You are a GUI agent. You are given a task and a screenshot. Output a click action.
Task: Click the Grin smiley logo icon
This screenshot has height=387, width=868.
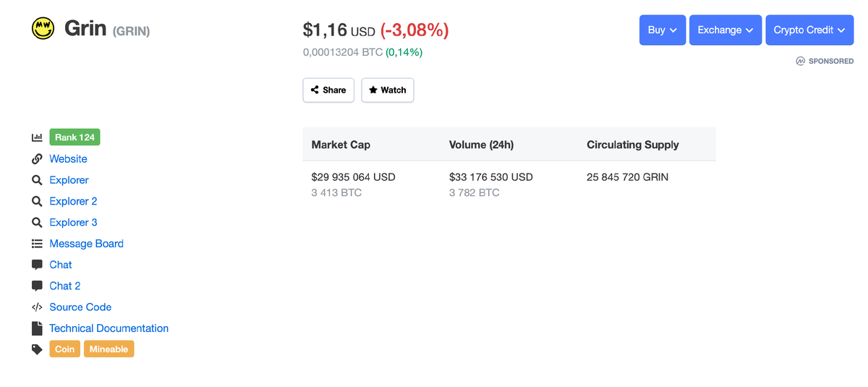tap(43, 29)
